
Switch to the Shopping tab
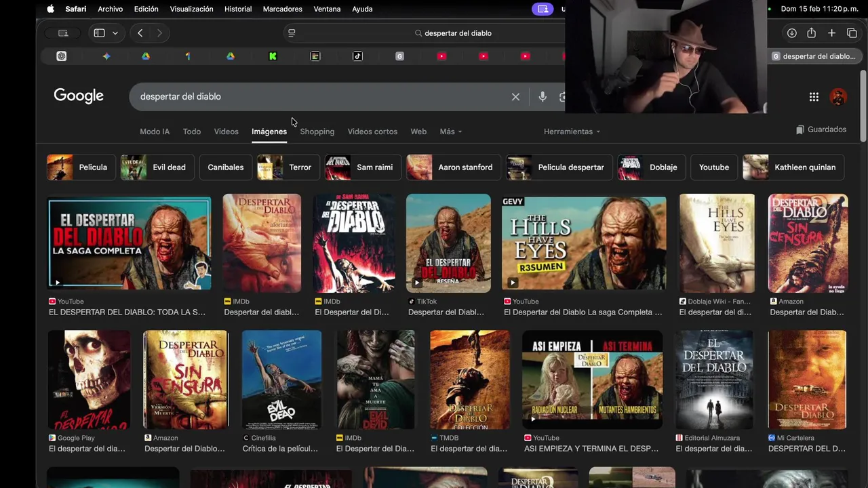pos(317,131)
